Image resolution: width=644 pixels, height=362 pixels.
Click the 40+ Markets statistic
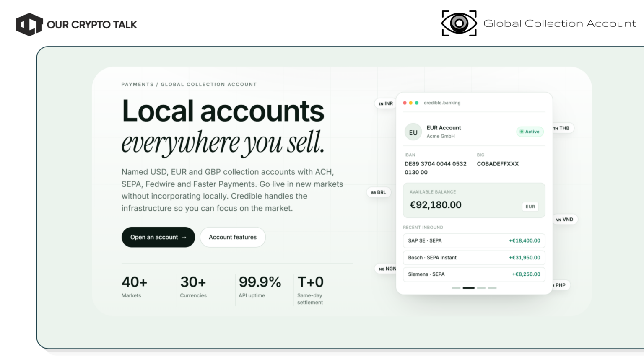135,287
